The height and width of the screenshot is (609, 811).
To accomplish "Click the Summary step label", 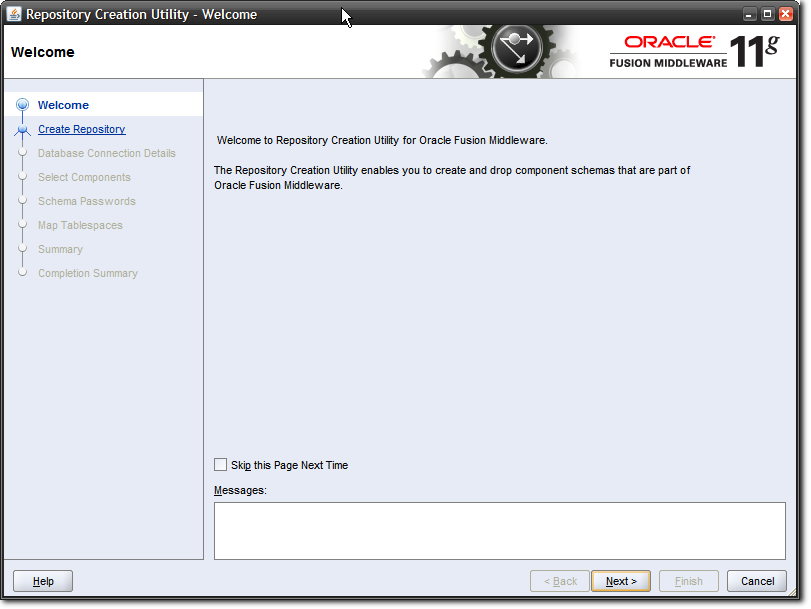I will 60,249.
